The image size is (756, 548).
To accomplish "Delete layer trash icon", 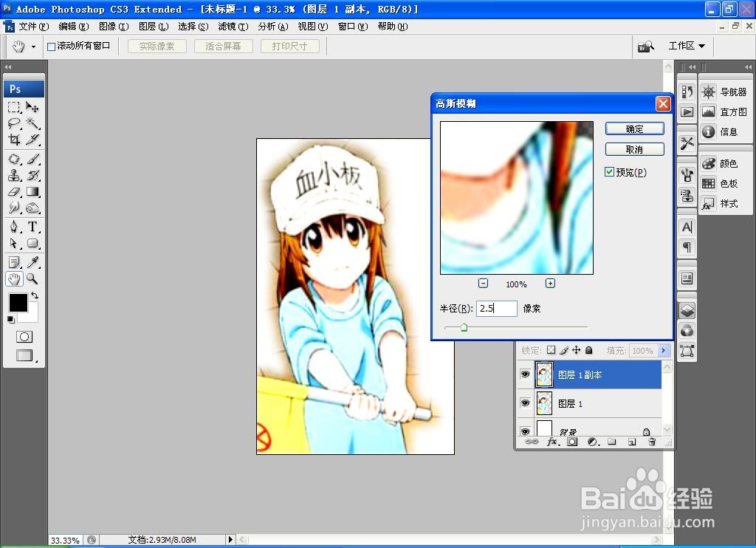I will click(x=651, y=442).
